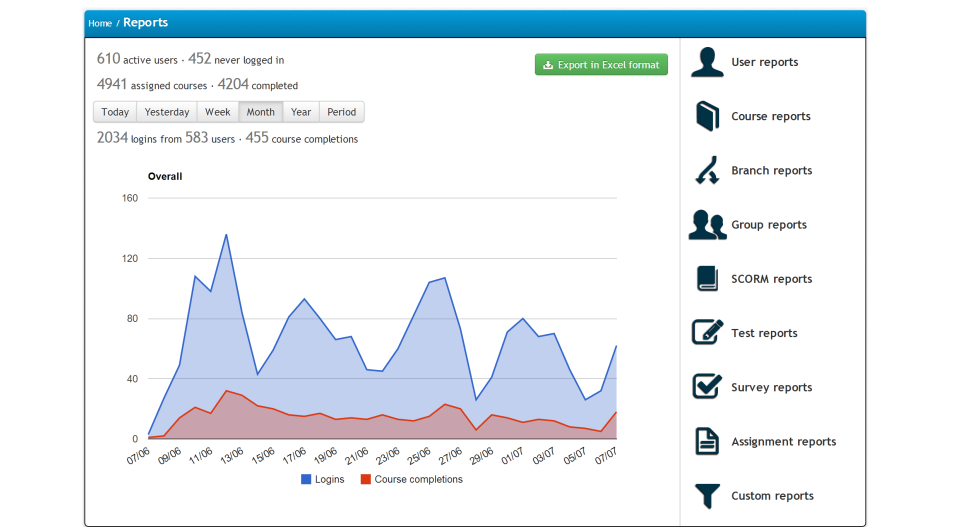
Task: Select the Yesterday time range
Action: pos(167,112)
